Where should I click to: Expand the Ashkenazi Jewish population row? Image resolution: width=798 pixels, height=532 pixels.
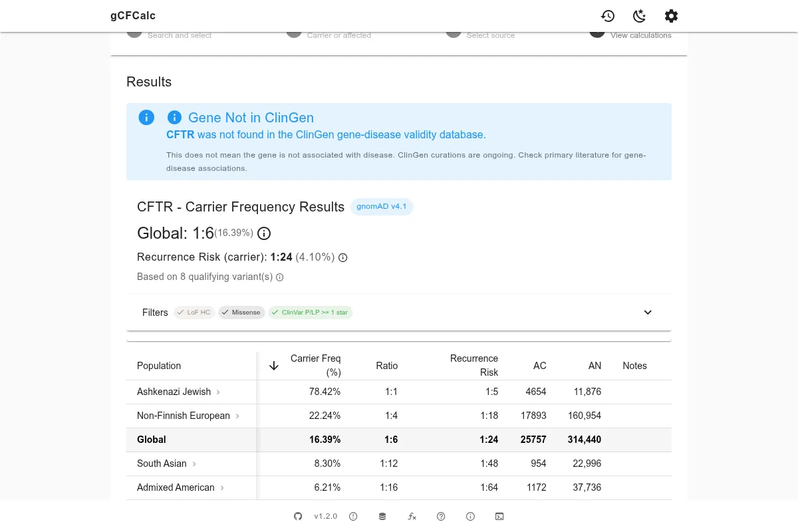pos(218,392)
